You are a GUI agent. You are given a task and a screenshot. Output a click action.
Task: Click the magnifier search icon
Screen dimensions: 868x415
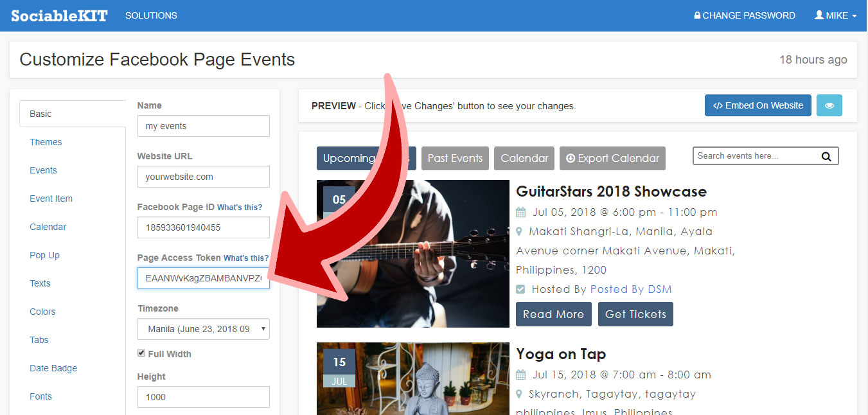click(x=826, y=156)
